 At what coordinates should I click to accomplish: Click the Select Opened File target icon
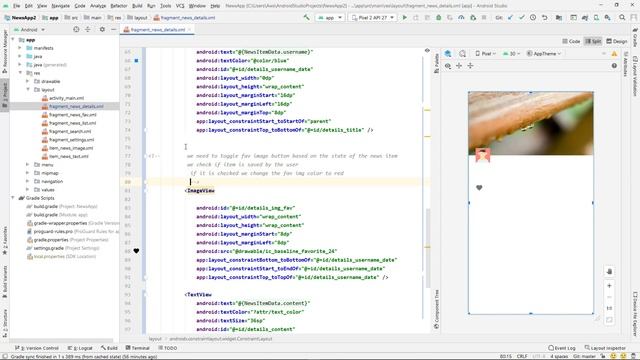(76, 29)
